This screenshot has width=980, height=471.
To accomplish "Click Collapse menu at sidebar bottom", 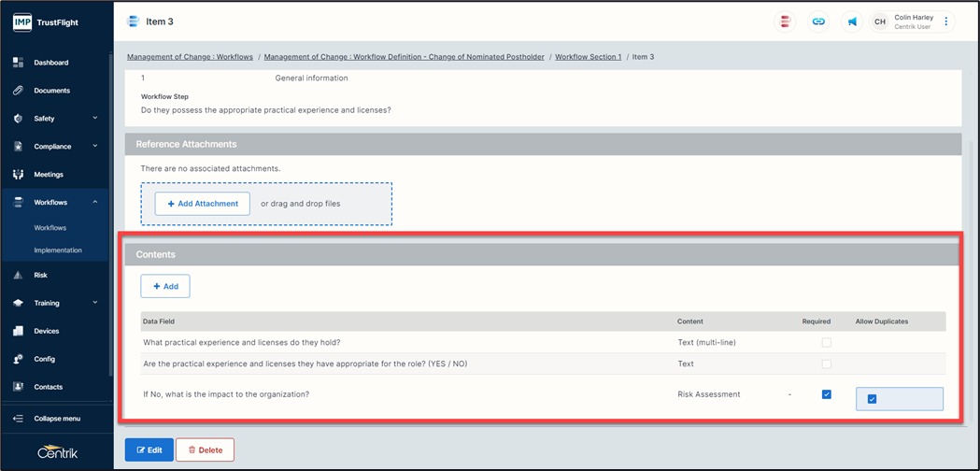I will click(x=56, y=419).
